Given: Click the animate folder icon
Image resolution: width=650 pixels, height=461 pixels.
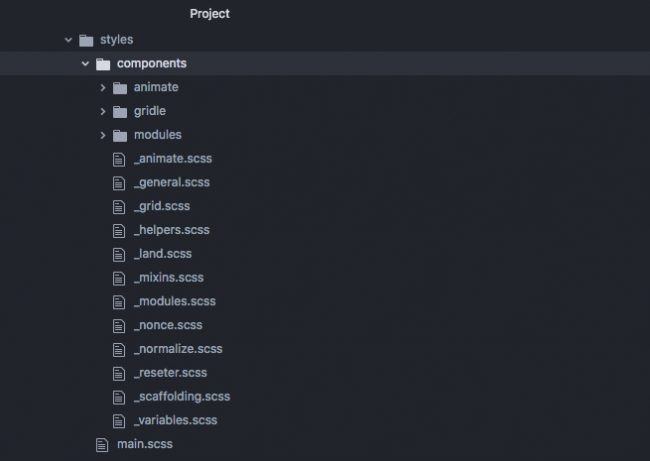Looking at the screenshot, I should (119, 88).
